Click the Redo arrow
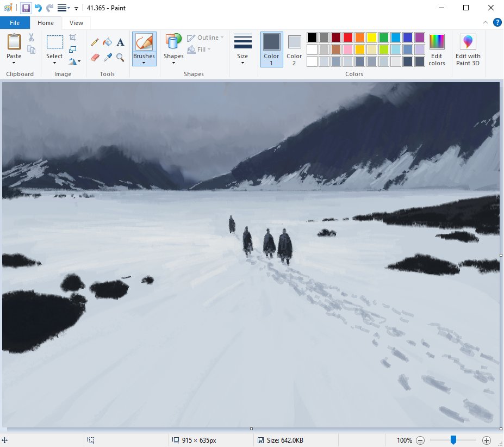This screenshot has height=447, width=504. (49, 8)
